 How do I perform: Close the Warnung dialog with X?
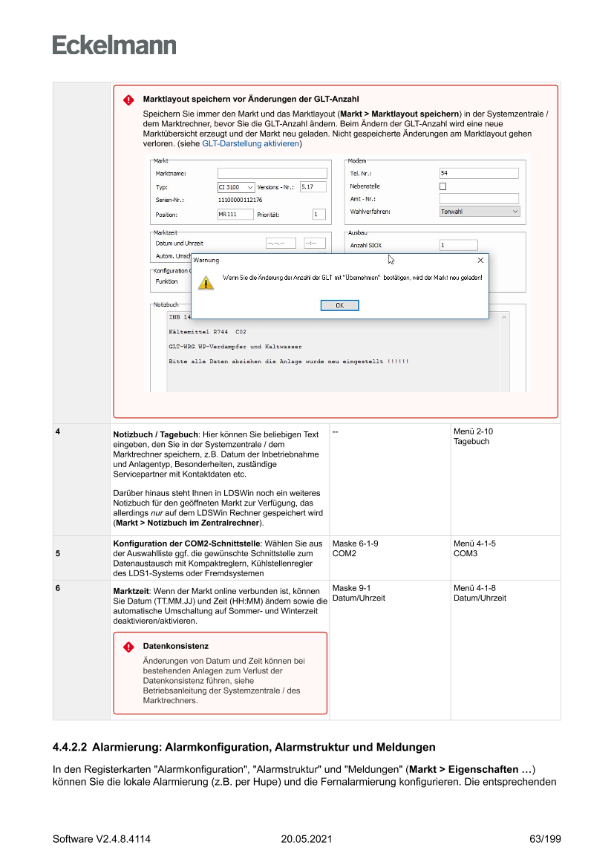480,261
